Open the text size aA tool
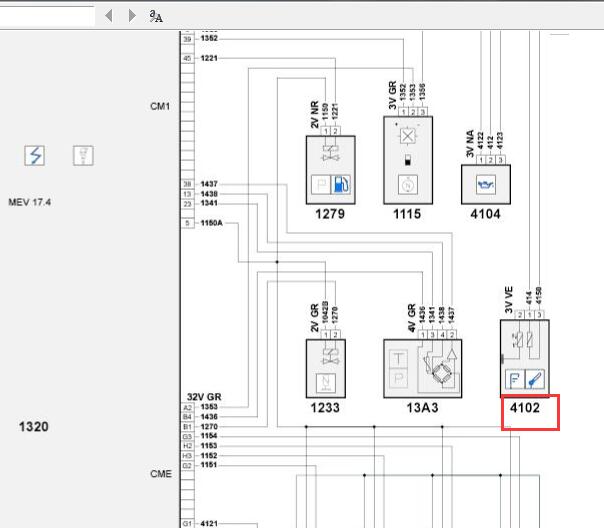604x528 pixels. (156, 16)
